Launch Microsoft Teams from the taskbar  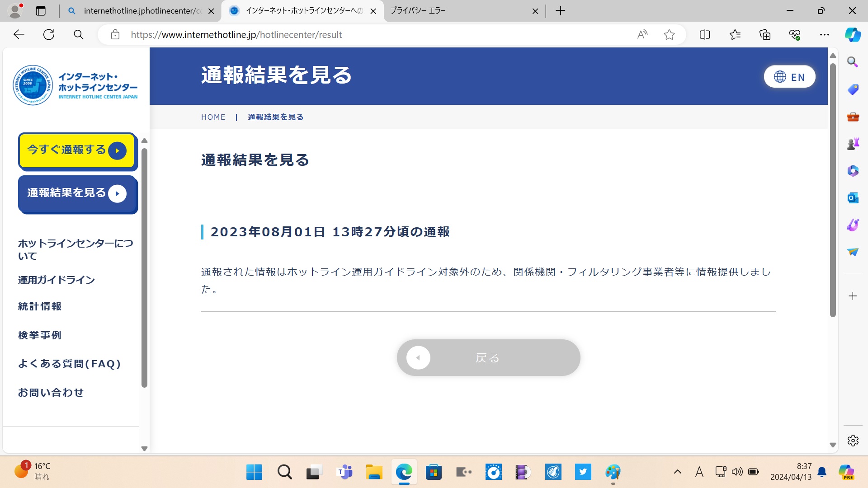click(x=344, y=472)
